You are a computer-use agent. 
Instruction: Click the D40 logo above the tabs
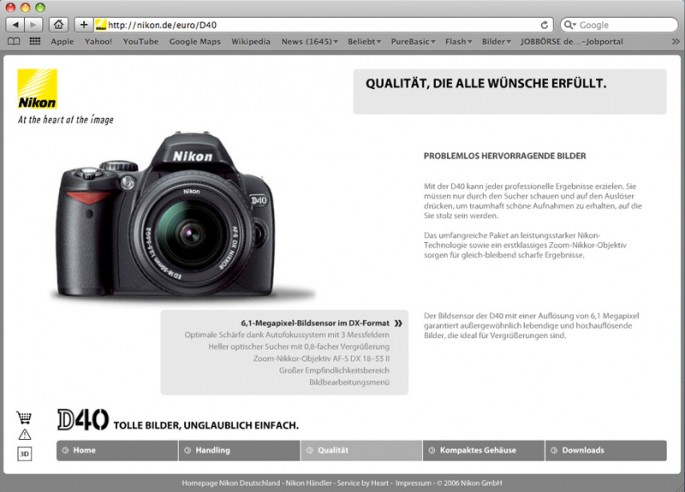point(83,420)
